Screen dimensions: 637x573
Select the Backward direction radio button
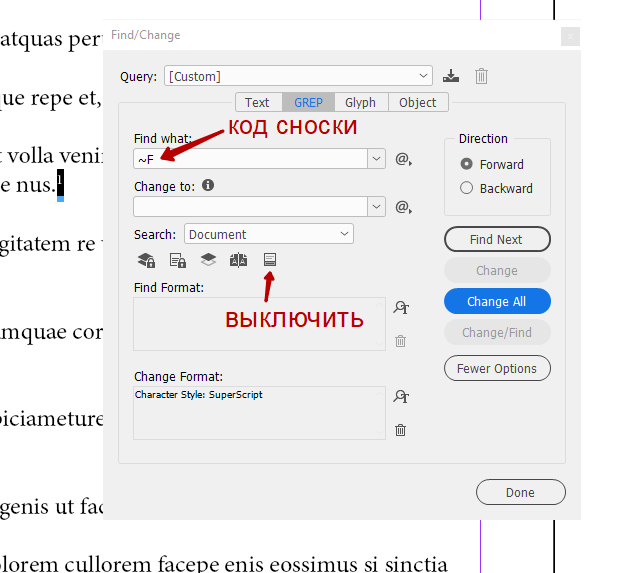coord(466,188)
